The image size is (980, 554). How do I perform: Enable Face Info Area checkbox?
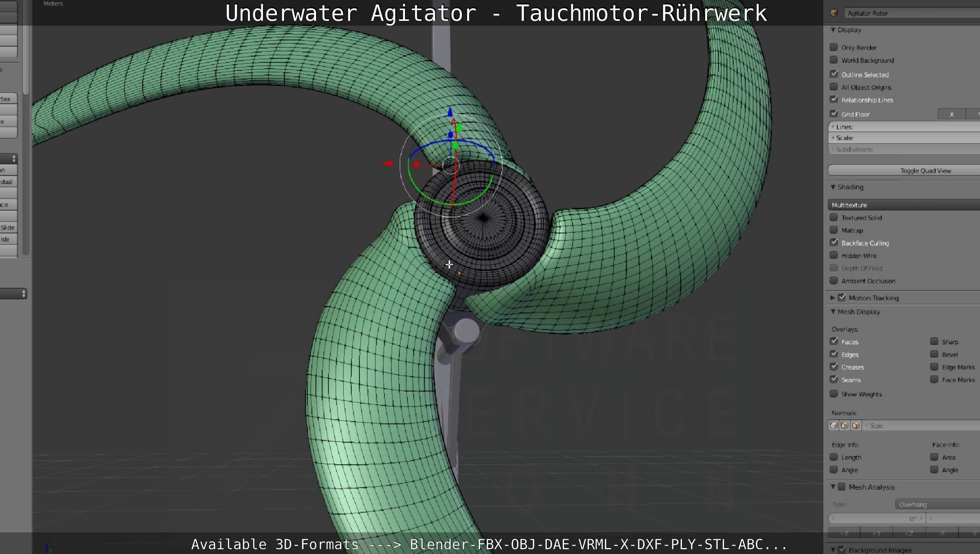934,457
